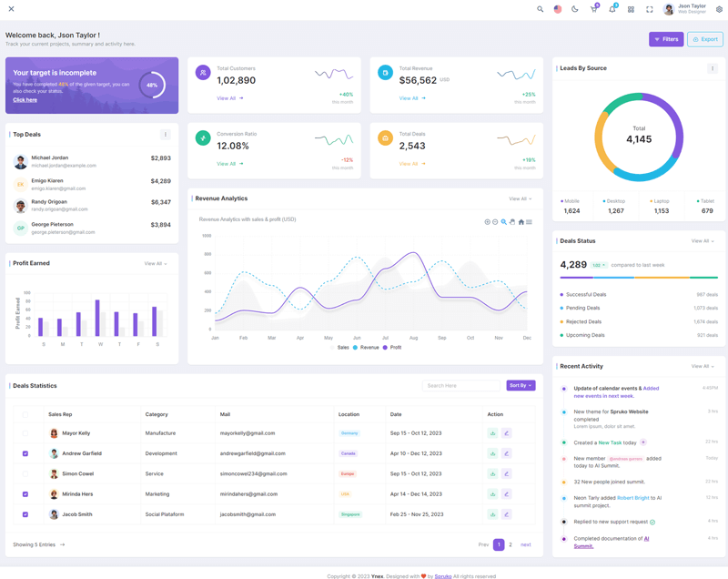Expand View All in Profit Earned
This screenshot has height=579, width=728.
click(156, 264)
